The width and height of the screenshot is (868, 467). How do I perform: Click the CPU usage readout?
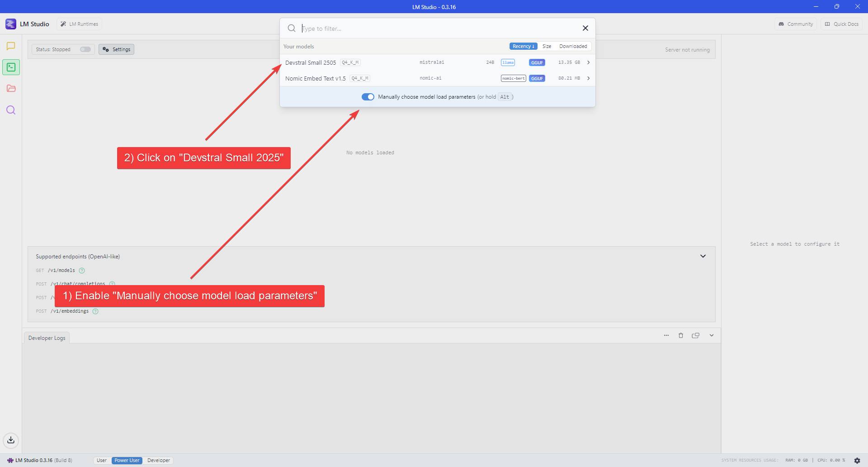(831, 460)
